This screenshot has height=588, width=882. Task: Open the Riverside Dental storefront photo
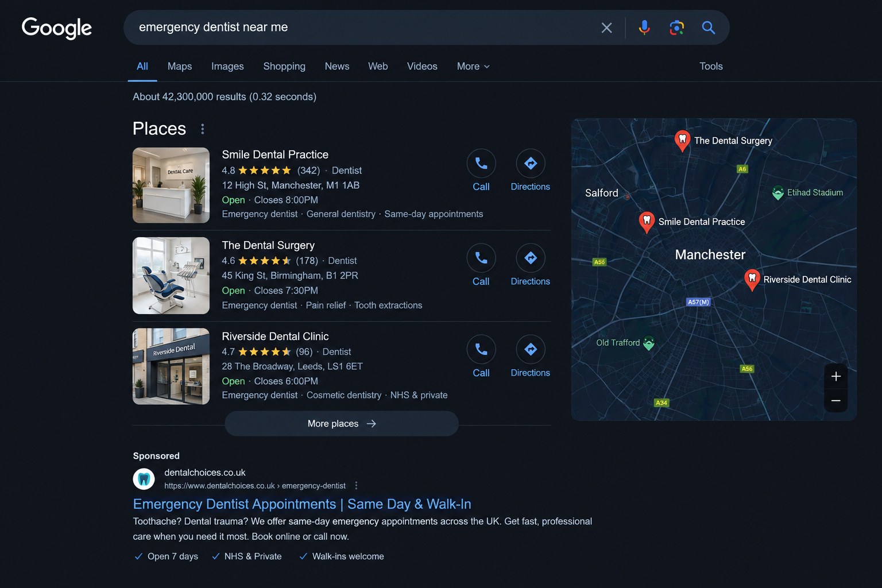(x=171, y=366)
